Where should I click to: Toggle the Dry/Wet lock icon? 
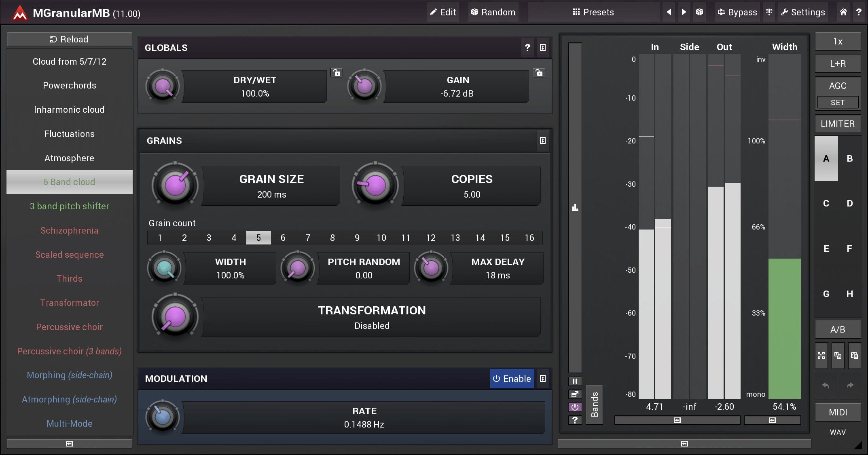coord(337,73)
